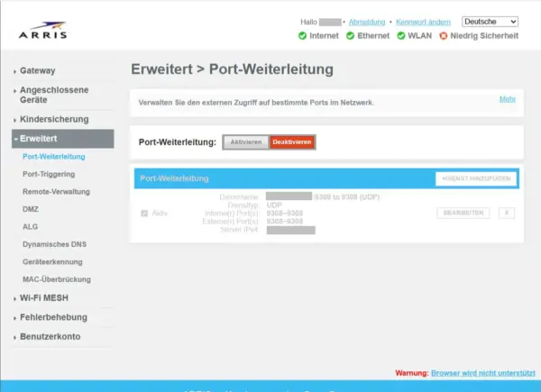Switch port forwarding to Deaktivieren
Viewport: 541px width, 392px height.
point(292,142)
